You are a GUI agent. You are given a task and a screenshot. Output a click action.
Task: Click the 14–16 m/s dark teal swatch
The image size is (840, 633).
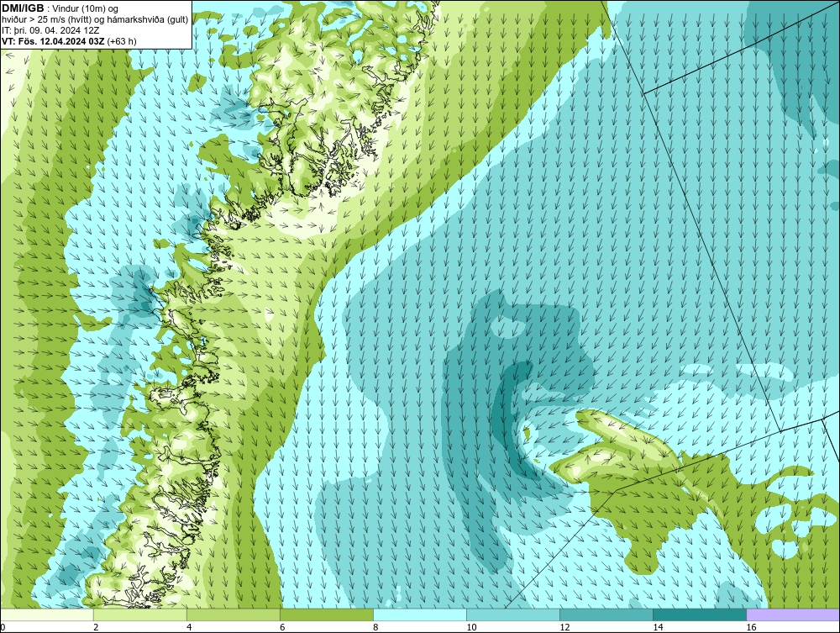pos(700,615)
